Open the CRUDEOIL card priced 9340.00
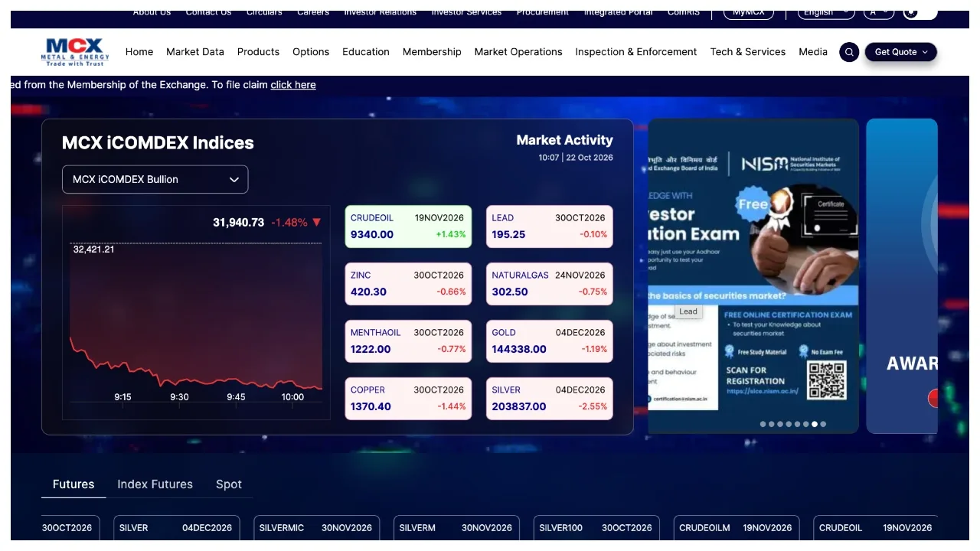 coord(408,227)
